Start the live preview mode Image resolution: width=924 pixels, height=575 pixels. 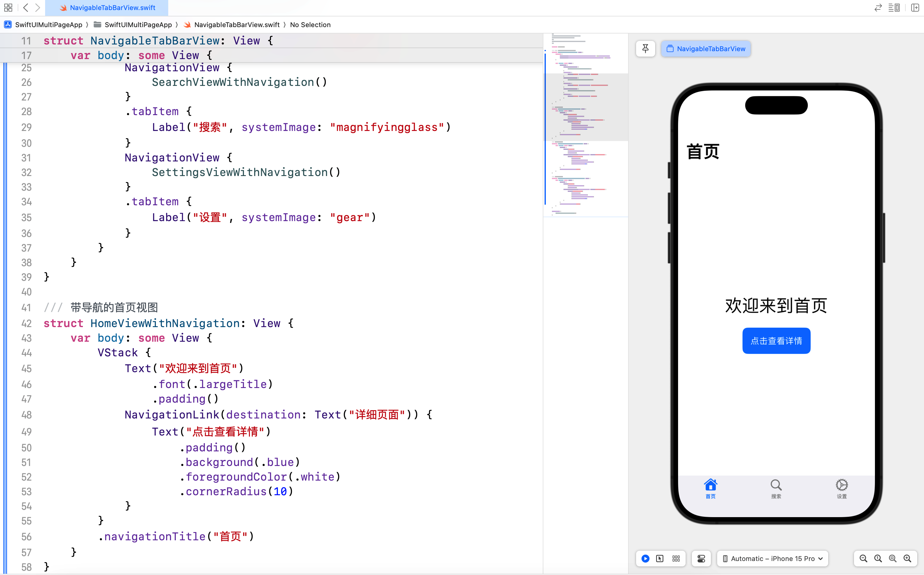pos(645,558)
